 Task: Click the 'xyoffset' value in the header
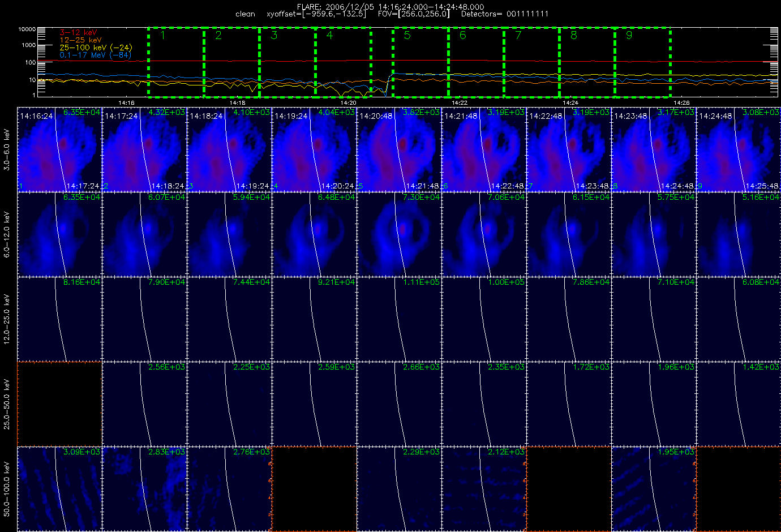point(316,14)
